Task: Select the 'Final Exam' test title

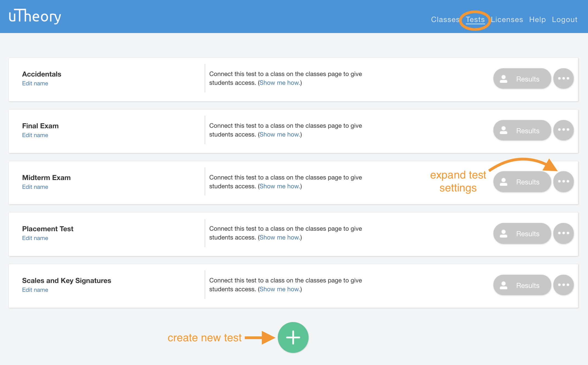Action: click(x=40, y=126)
